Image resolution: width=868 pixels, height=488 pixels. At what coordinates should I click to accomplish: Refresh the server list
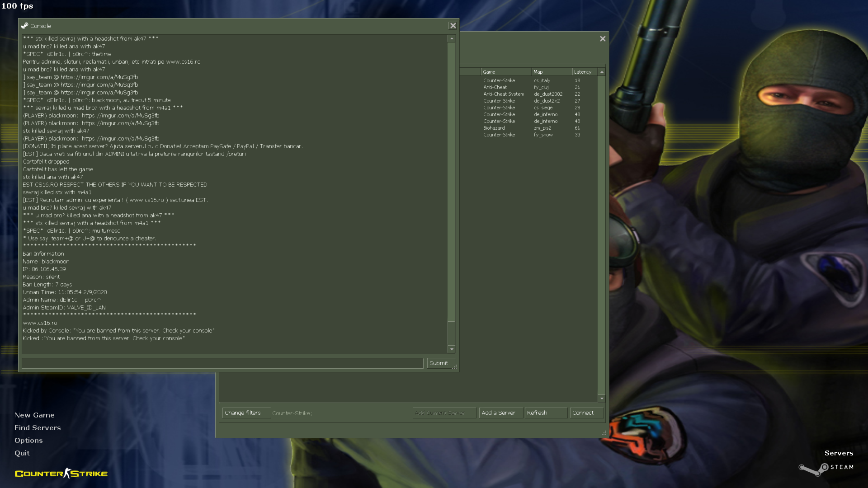coord(546,413)
